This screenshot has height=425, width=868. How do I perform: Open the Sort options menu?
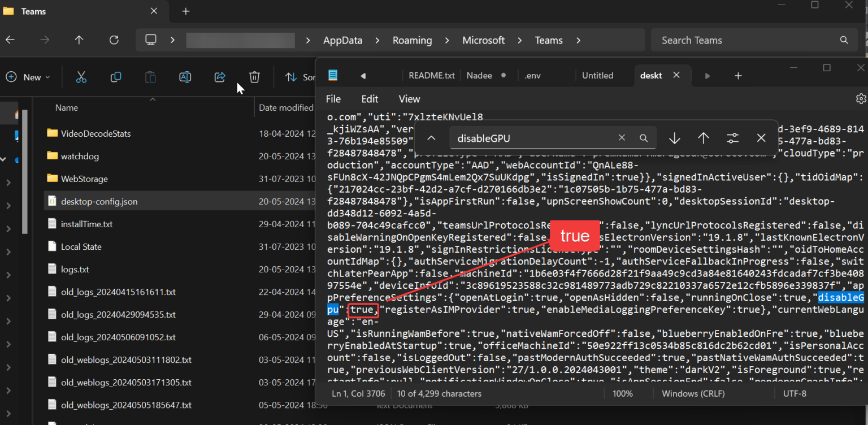[x=300, y=77]
